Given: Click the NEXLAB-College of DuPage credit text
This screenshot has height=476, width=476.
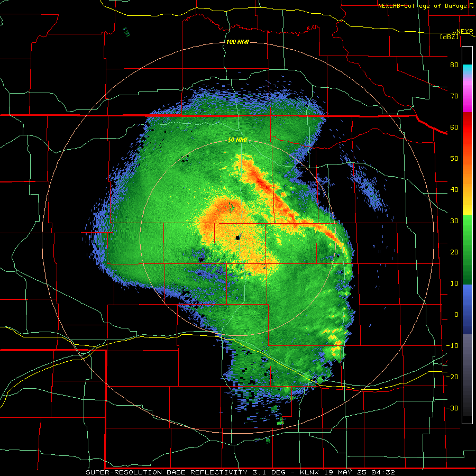Looking at the screenshot, I should [423, 6].
